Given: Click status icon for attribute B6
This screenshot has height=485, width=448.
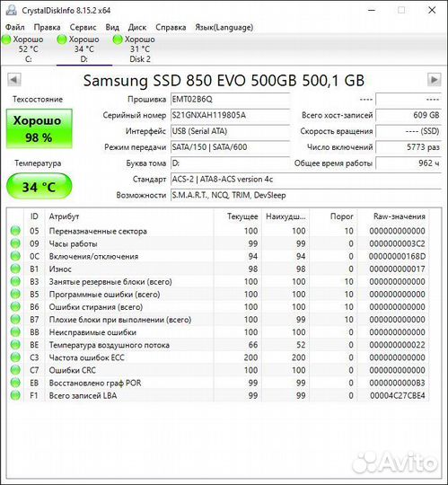Looking at the screenshot, I should coord(15,307).
